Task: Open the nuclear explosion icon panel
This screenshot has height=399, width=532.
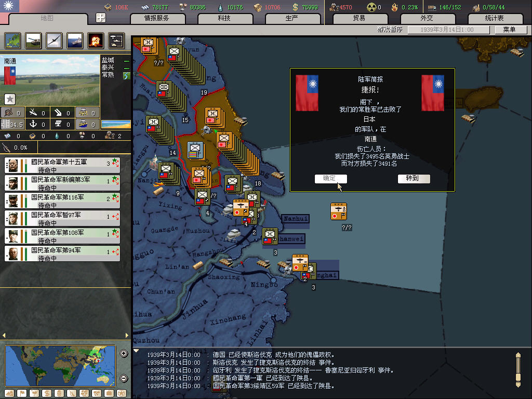Action: 96,41
